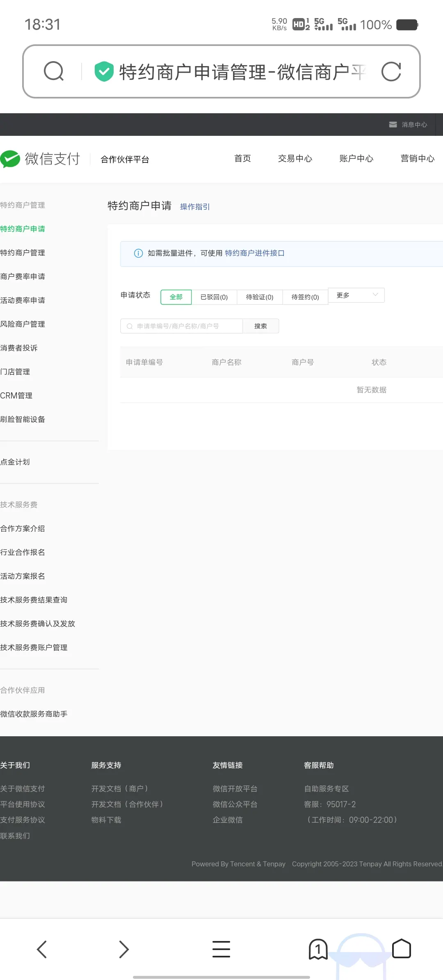The image size is (443, 980).
Task: Click 支付服务协议 footer link
Action: 23,820
